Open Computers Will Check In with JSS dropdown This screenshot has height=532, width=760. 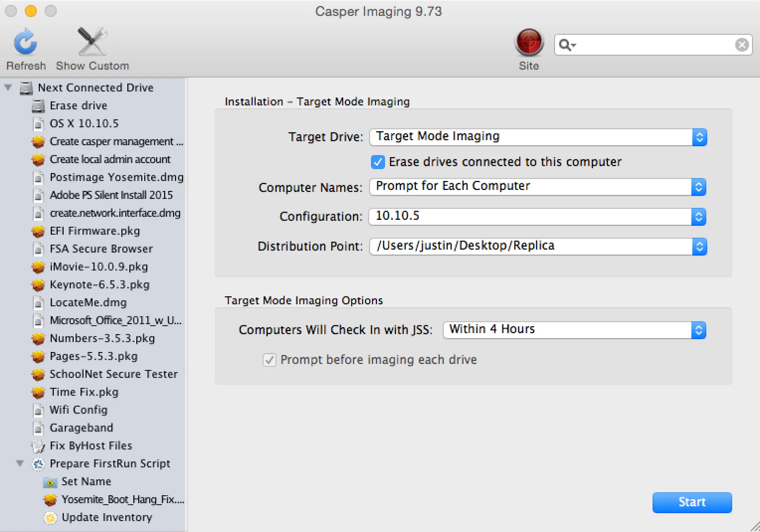click(x=574, y=330)
